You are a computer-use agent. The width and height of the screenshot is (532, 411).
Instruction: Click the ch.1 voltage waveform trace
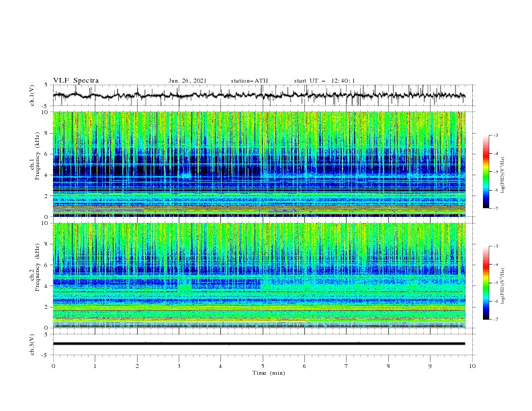tap(259, 95)
